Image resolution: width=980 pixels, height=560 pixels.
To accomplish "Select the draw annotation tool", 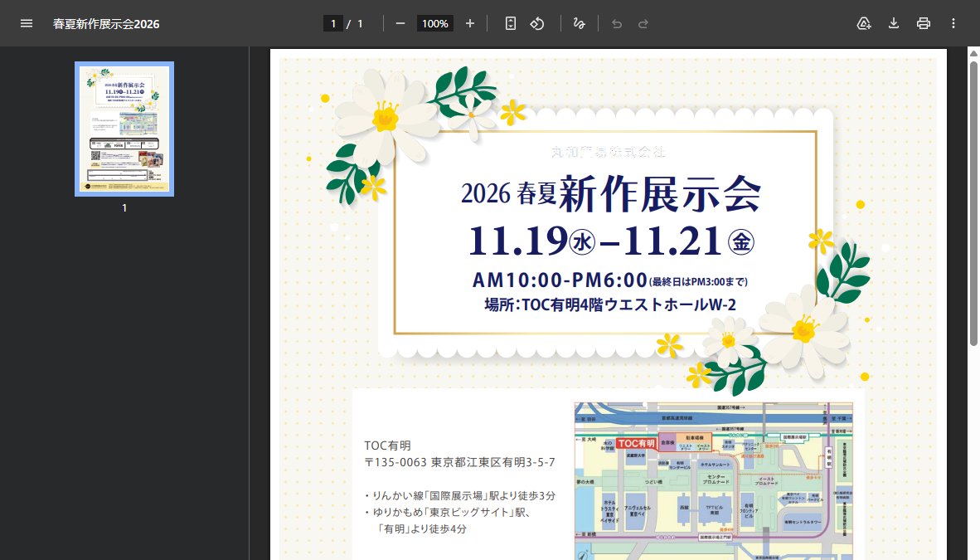I will coord(580,24).
